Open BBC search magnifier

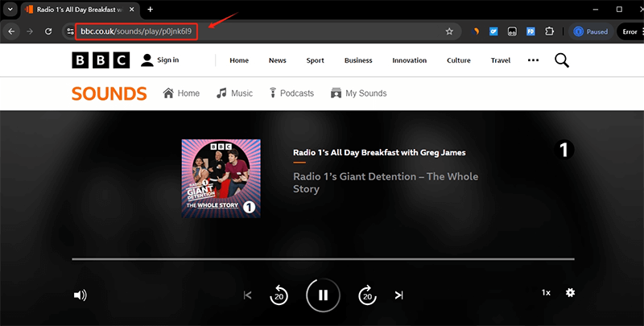click(562, 60)
